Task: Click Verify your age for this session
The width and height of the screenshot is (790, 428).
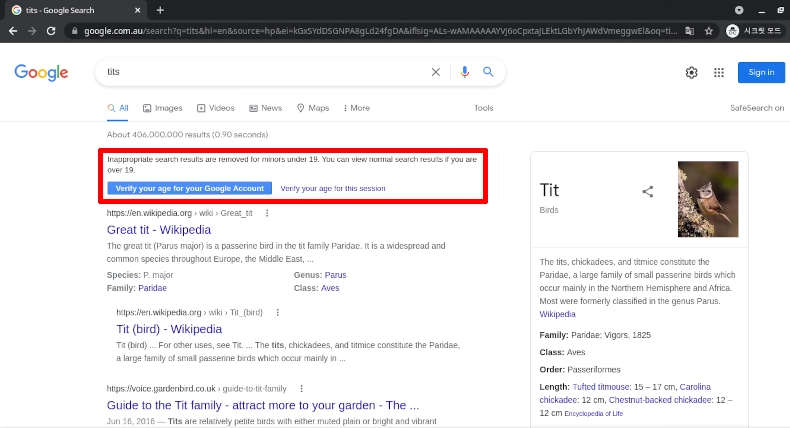Action: [333, 188]
